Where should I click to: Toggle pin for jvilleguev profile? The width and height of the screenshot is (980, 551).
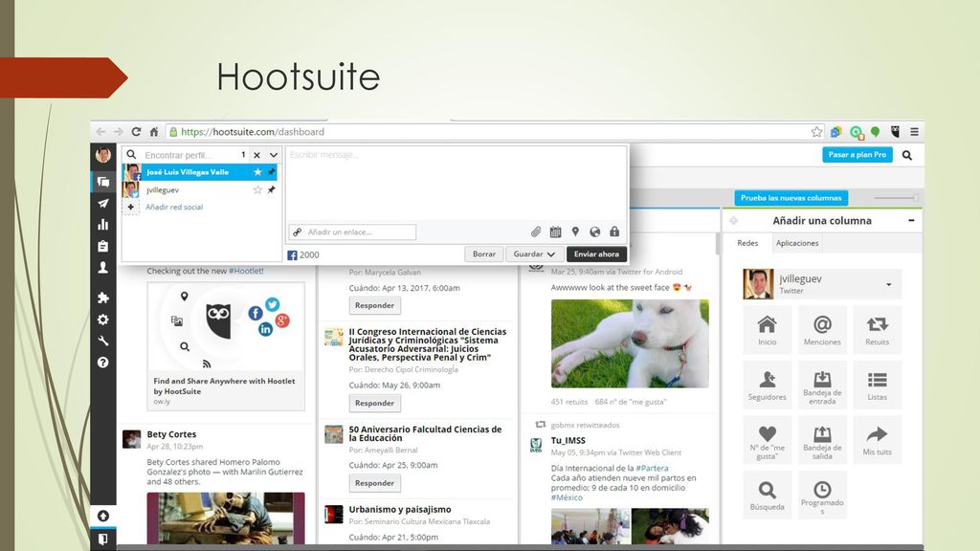click(x=271, y=190)
